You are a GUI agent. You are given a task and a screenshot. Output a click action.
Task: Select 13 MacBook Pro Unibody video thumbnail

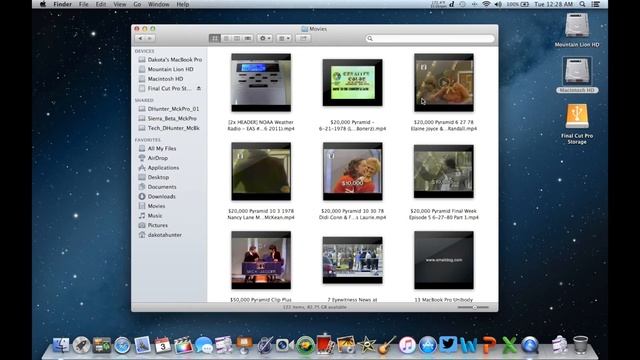click(444, 260)
